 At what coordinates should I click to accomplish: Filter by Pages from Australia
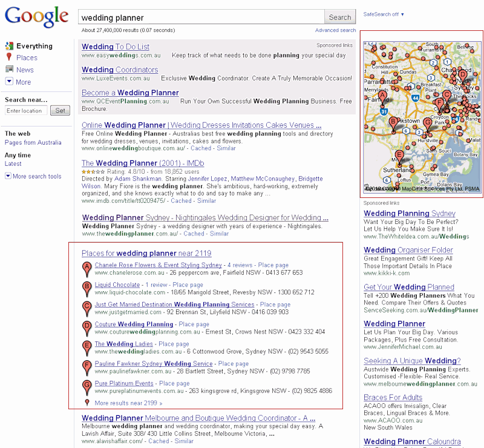click(x=33, y=142)
